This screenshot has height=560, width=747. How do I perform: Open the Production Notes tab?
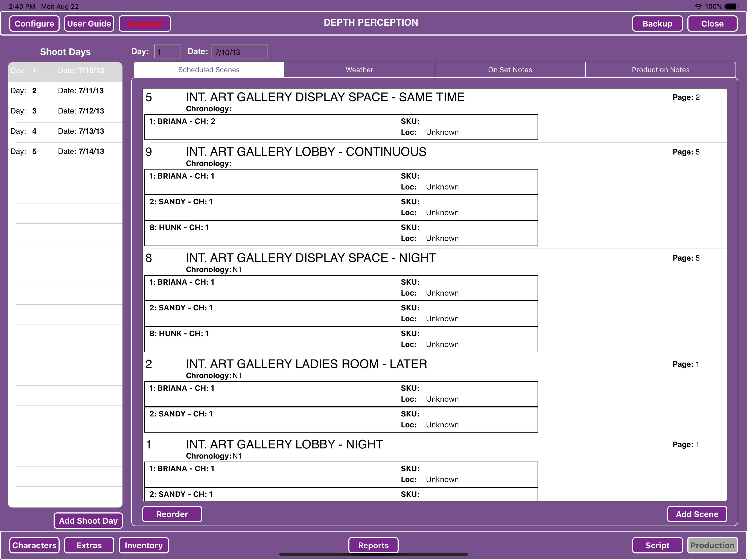click(660, 69)
